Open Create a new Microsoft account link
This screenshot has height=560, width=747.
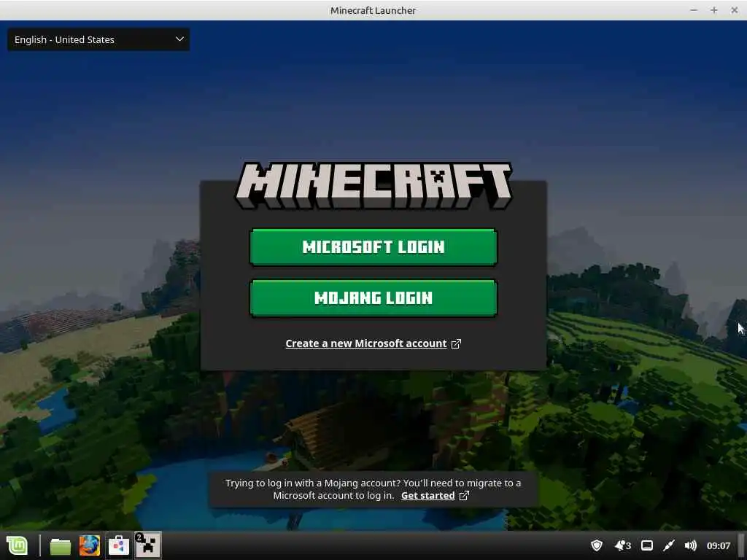coord(366,343)
